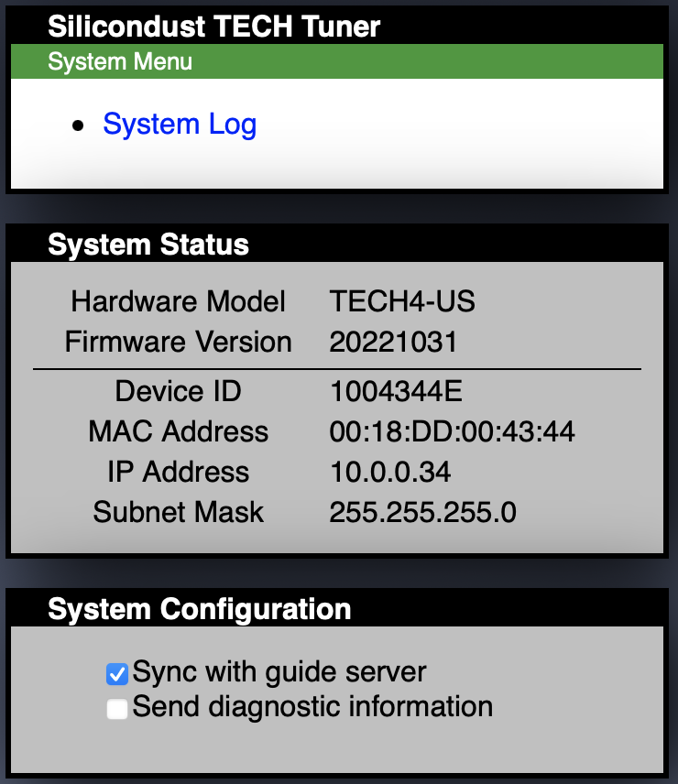Select the Firmware Version label
The height and width of the screenshot is (784, 678).
(x=179, y=343)
